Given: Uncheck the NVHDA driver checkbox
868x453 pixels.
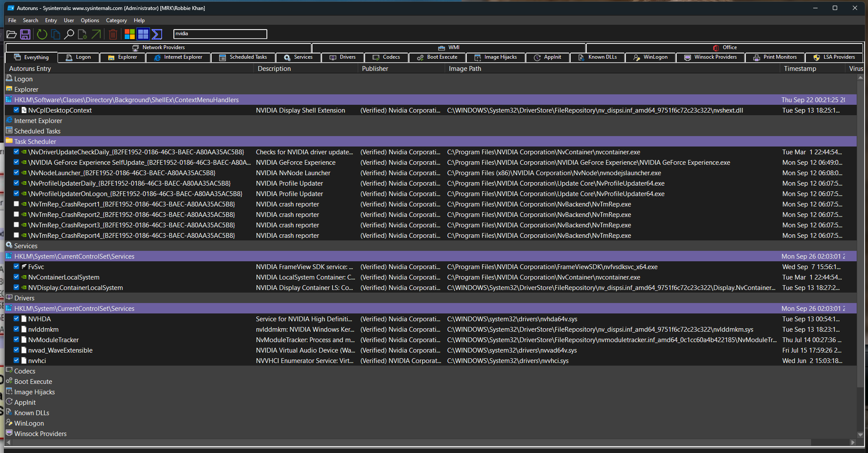Looking at the screenshot, I should [16, 319].
